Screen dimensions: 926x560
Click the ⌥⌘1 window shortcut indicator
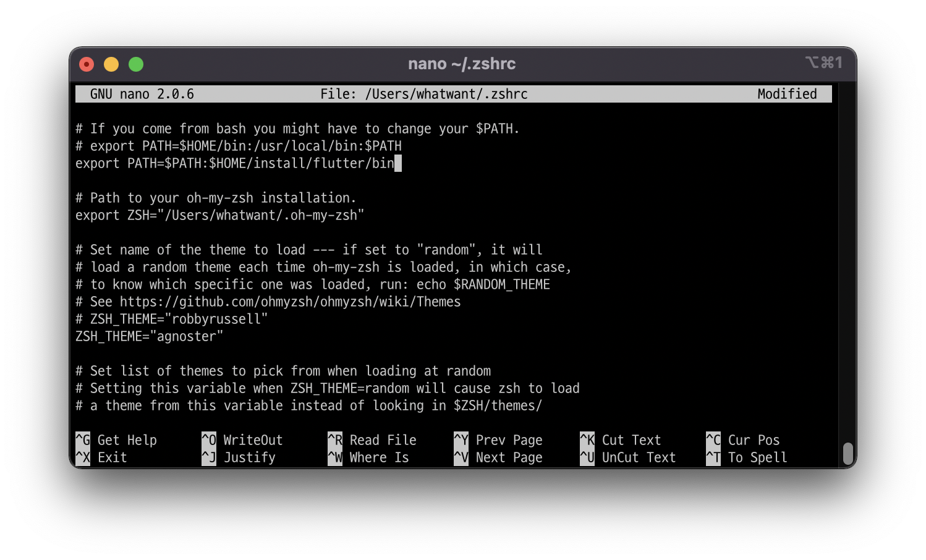click(x=824, y=62)
